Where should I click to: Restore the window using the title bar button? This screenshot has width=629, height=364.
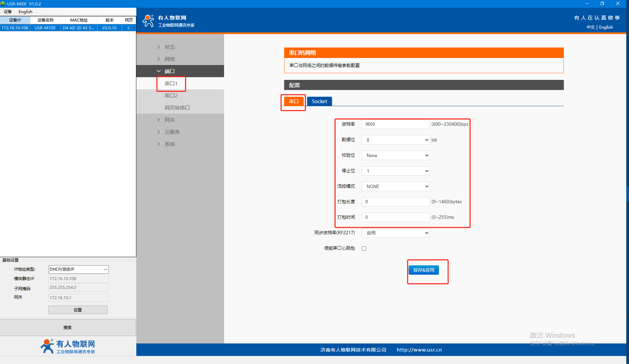(602, 4)
